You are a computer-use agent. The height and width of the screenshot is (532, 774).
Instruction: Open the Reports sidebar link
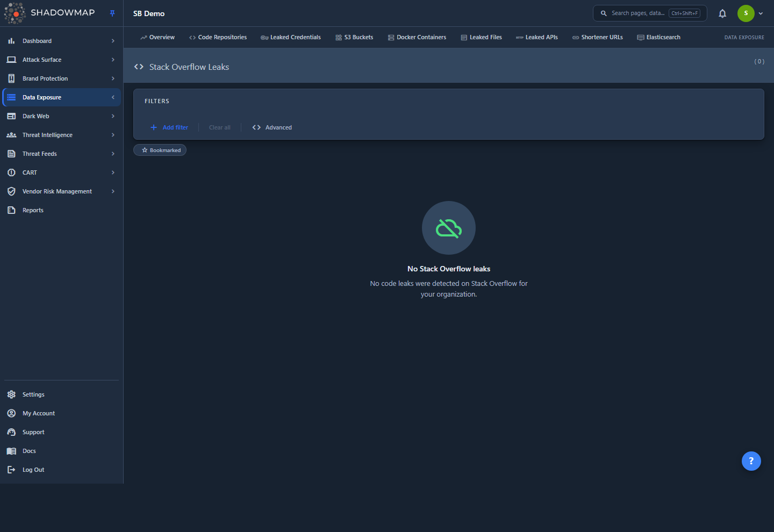[x=33, y=210]
